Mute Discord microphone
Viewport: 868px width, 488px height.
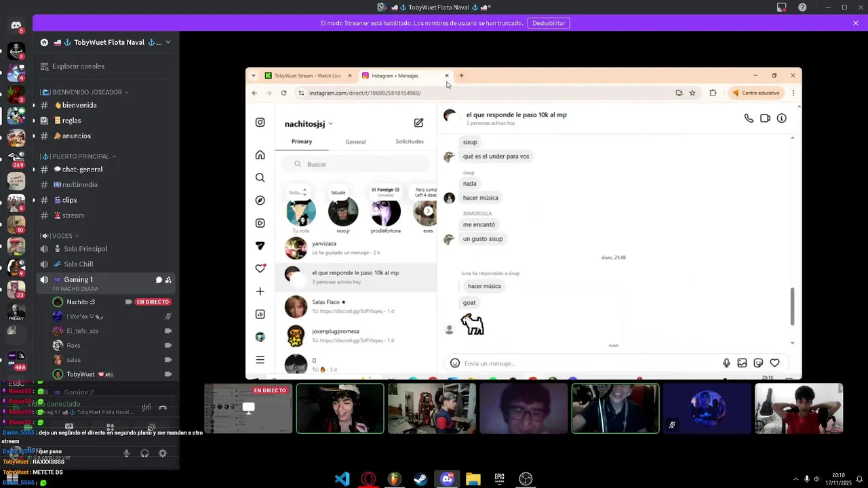click(126, 453)
